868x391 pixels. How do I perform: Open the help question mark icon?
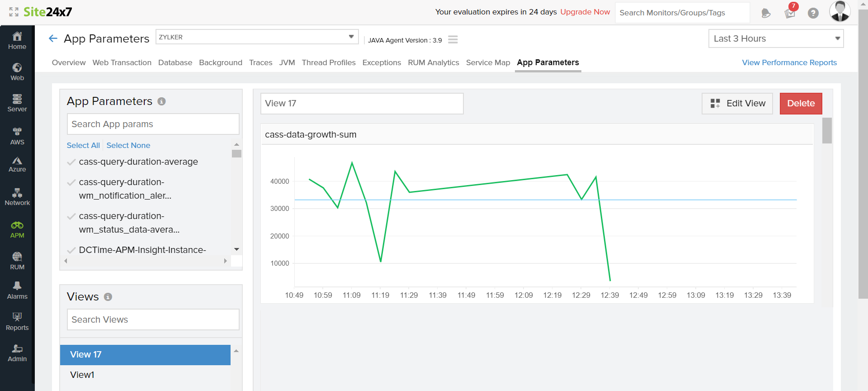(813, 13)
